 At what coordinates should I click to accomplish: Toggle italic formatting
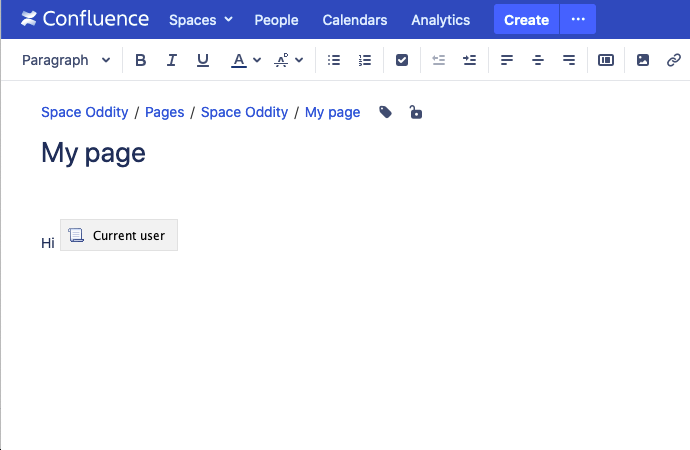172,60
